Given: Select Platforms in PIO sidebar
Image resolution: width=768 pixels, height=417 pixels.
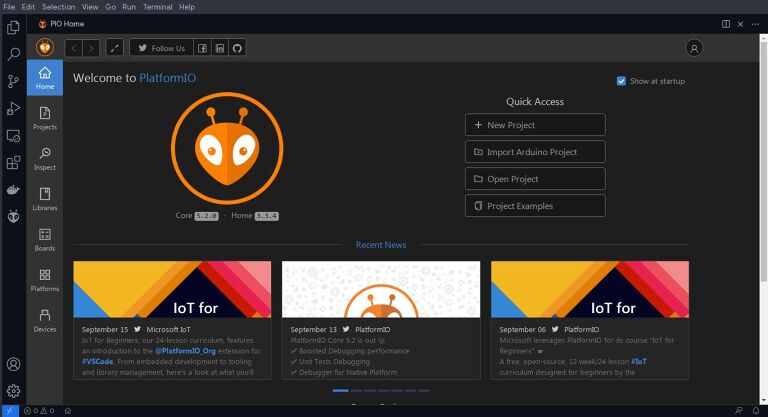Looking at the screenshot, I should coord(45,280).
